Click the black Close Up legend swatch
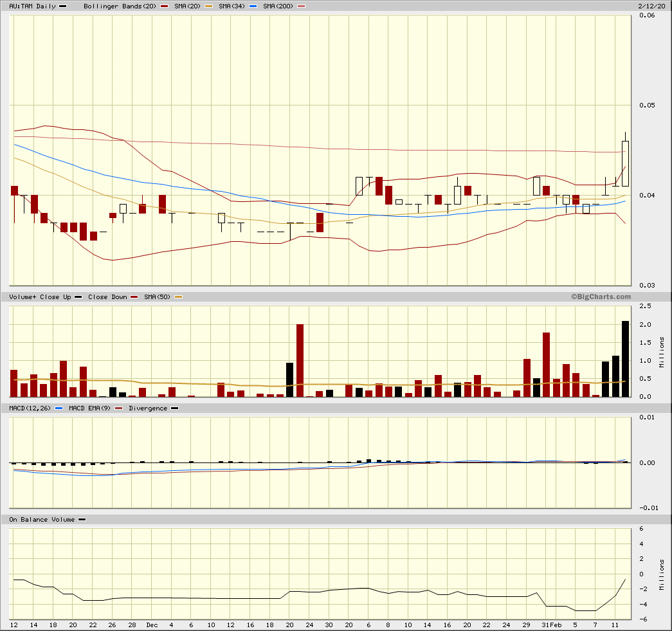The image size is (672, 631). tap(78, 297)
